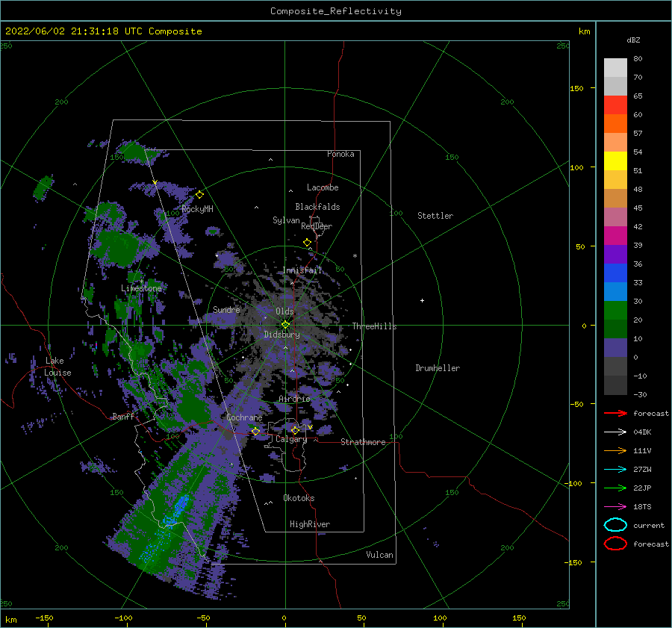Click the pink 42-45 dBZ swatch
Screen dimensions: 672x628
(615, 217)
